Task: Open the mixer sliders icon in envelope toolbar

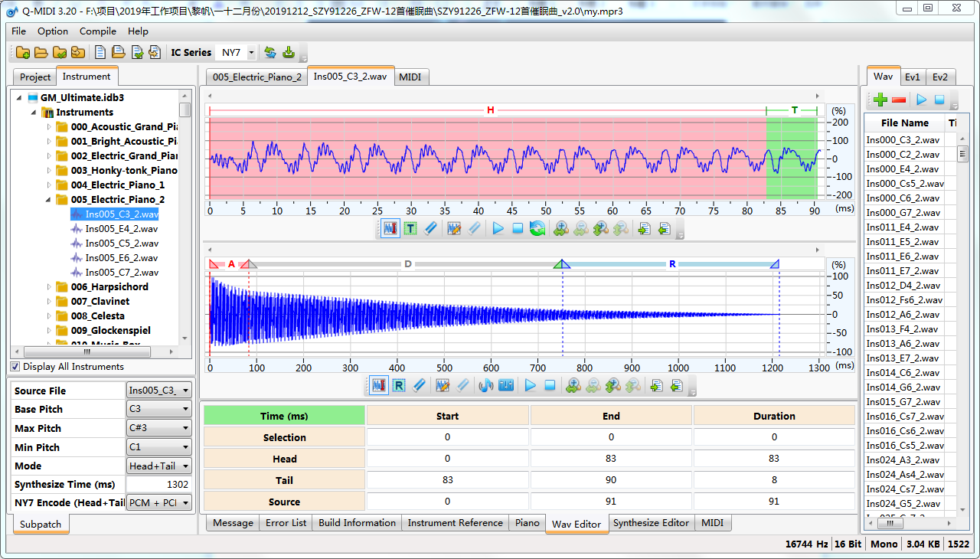Action: [506, 385]
